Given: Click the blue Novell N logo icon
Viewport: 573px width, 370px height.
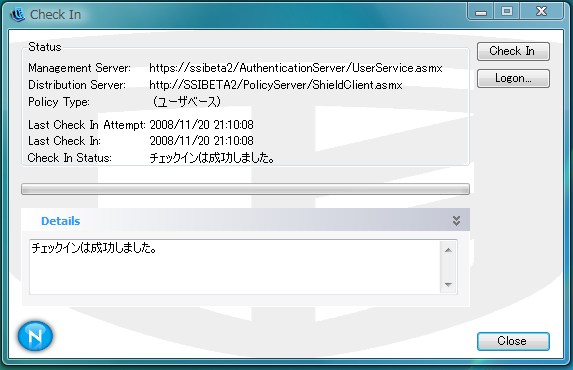Looking at the screenshot, I should pos(35,336).
